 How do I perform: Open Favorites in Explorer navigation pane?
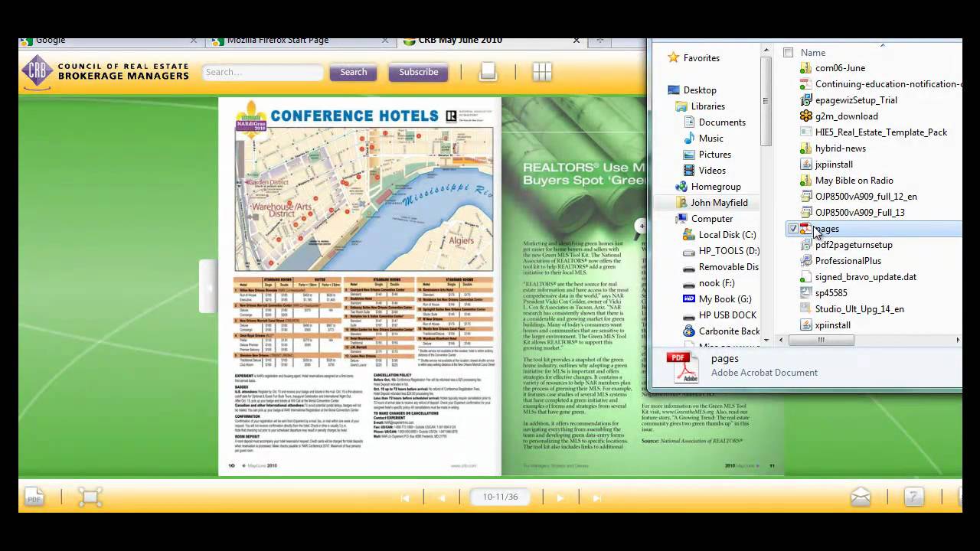[x=693, y=58]
